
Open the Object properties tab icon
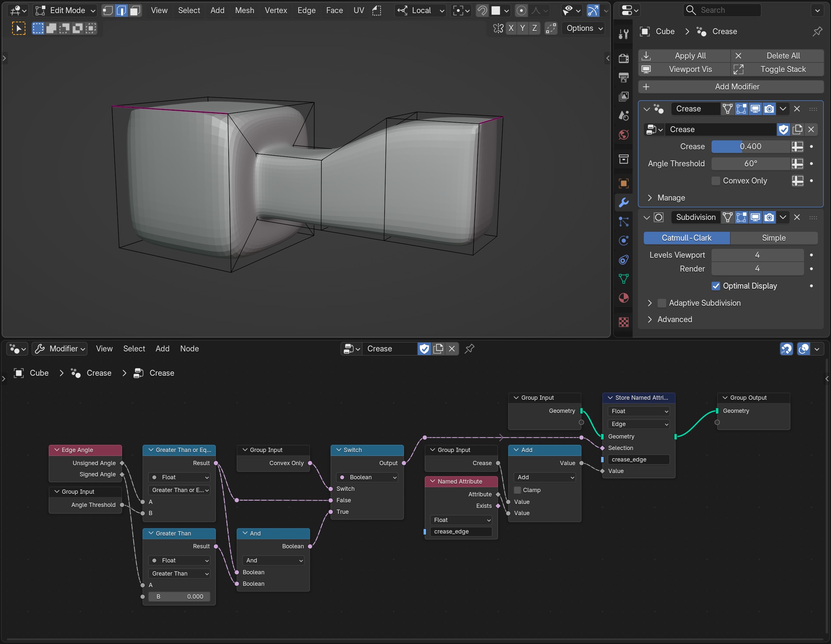click(x=623, y=183)
